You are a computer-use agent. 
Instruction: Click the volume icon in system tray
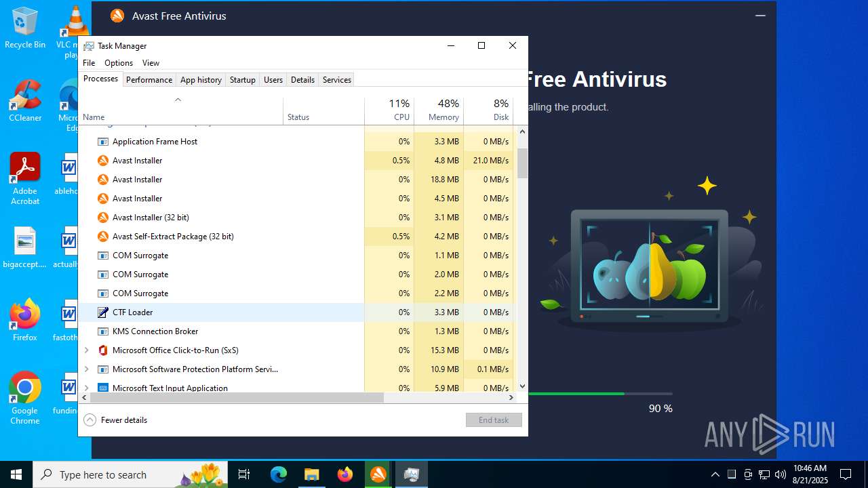pyautogui.click(x=781, y=474)
